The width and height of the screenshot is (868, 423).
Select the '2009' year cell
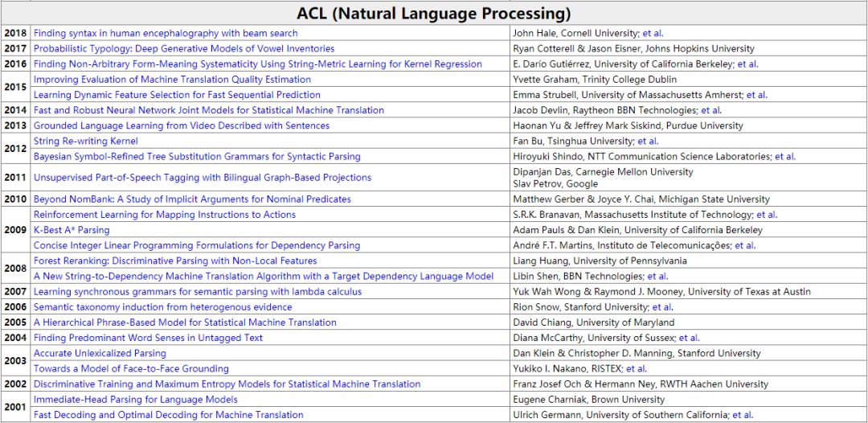pyautogui.click(x=15, y=230)
